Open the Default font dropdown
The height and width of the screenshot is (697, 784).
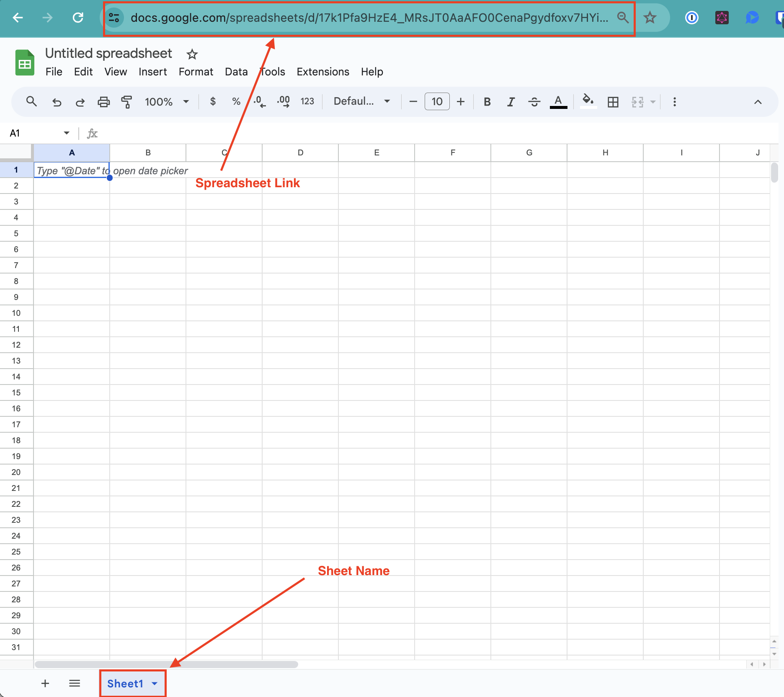pyautogui.click(x=362, y=101)
